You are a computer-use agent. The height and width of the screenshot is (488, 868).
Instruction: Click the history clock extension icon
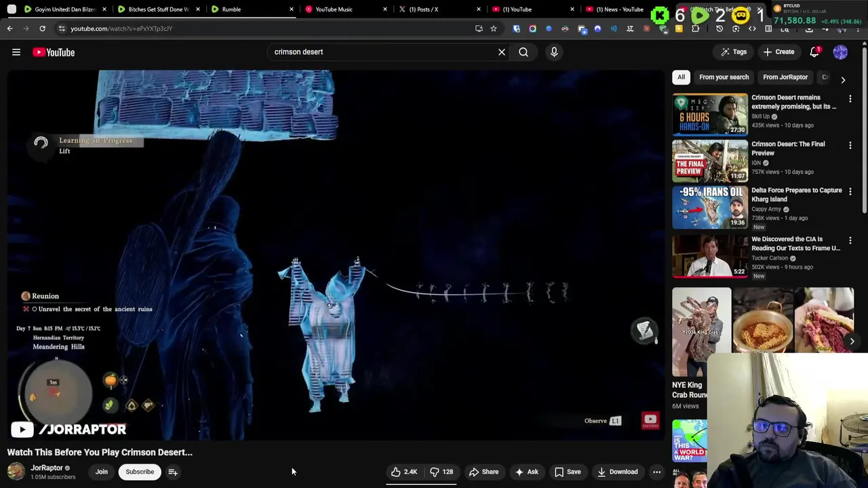point(719,29)
